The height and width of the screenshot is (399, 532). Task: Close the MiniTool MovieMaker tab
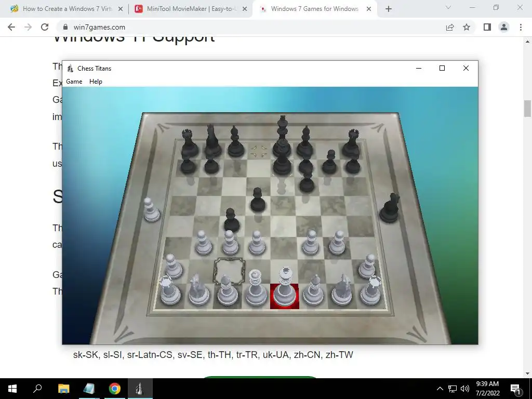[245, 9]
